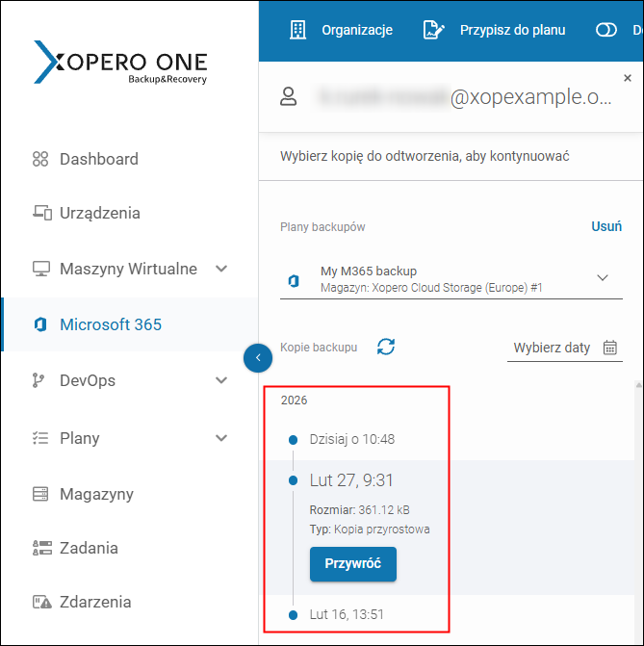Select the Lut 16, 13:51 backup copy
This screenshot has width=644, height=646.
click(x=347, y=614)
